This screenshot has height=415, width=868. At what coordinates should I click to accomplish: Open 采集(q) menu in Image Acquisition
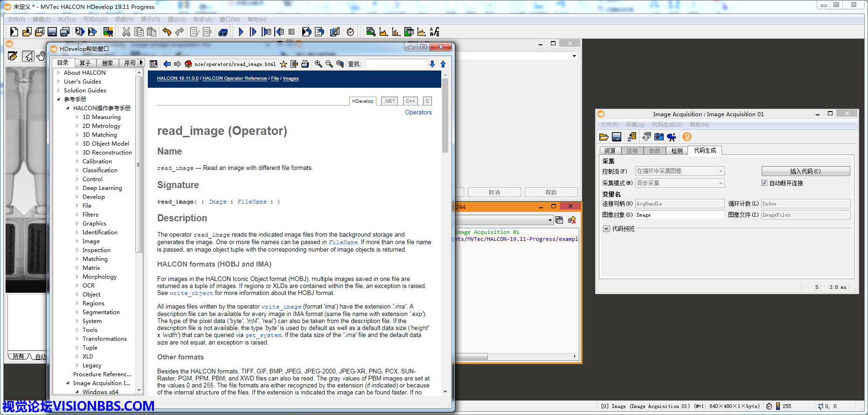pos(635,125)
